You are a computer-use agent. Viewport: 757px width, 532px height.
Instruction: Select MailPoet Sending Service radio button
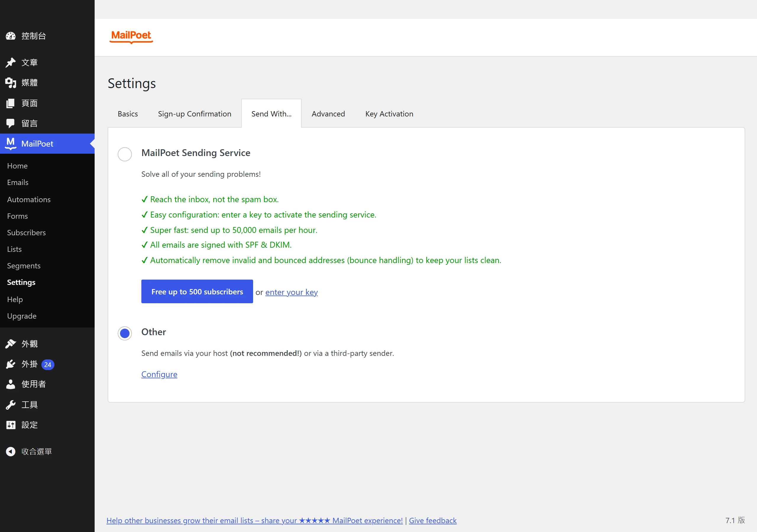(124, 154)
